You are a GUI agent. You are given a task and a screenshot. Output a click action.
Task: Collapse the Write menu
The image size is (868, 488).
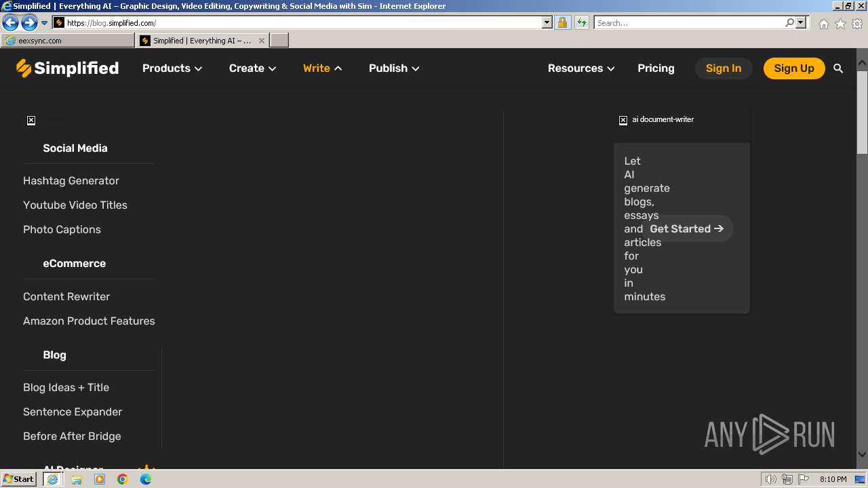click(322, 68)
